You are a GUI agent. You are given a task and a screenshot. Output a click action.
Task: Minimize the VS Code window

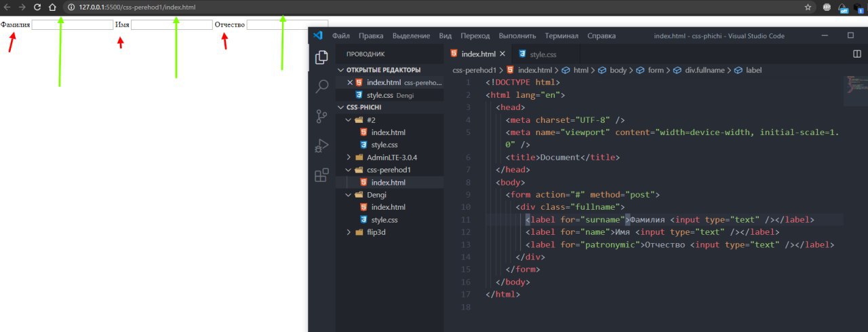(x=825, y=35)
